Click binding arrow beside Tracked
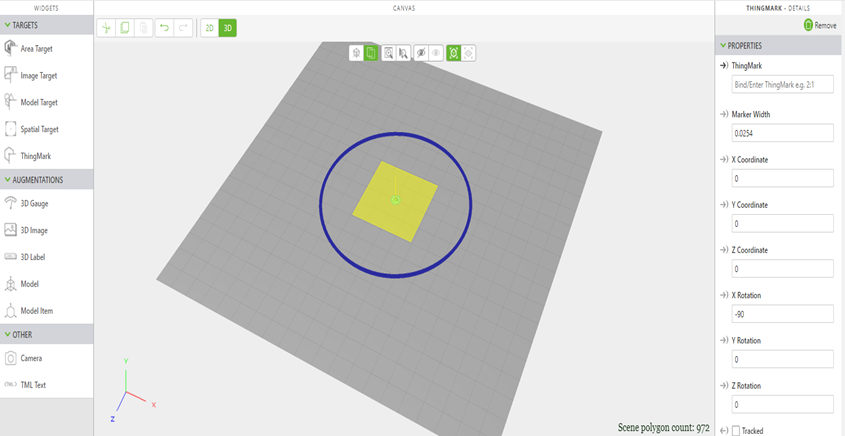The width and height of the screenshot is (845, 436). tap(724, 431)
